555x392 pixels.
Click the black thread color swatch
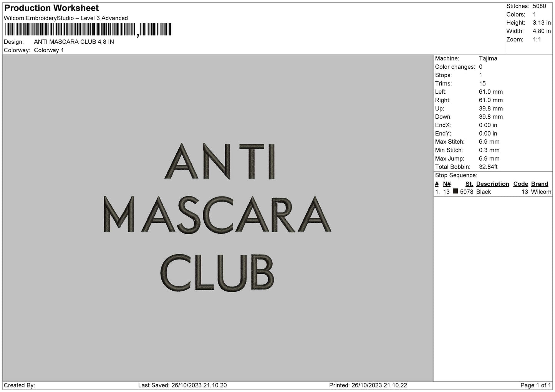[455, 191]
